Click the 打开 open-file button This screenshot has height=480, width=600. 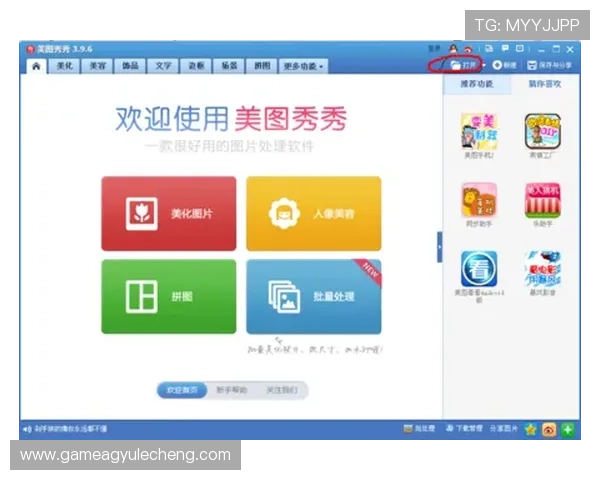pyautogui.click(x=463, y=65)
